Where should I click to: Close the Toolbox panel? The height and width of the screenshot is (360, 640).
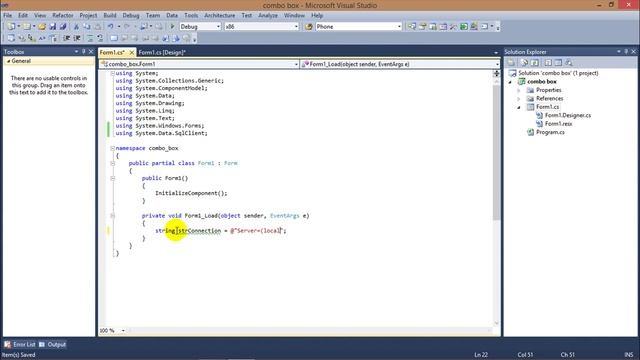click(x=91, y=51)
